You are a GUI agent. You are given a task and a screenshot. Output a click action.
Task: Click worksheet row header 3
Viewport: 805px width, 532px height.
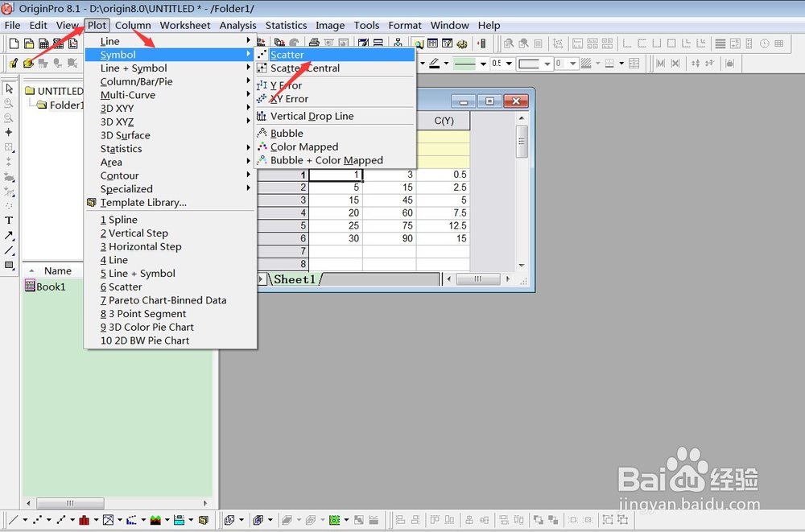click(x=283, y=200)
